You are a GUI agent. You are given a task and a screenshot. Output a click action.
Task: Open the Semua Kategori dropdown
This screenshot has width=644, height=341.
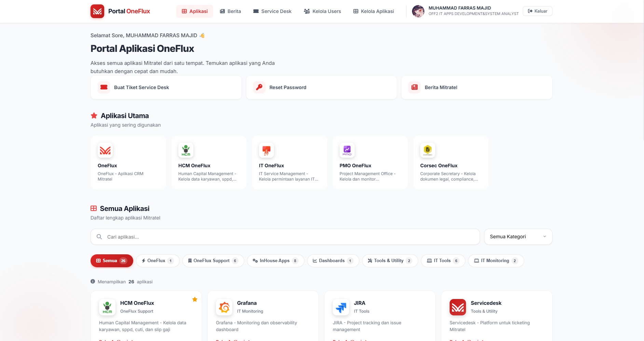tap(518, 237)
